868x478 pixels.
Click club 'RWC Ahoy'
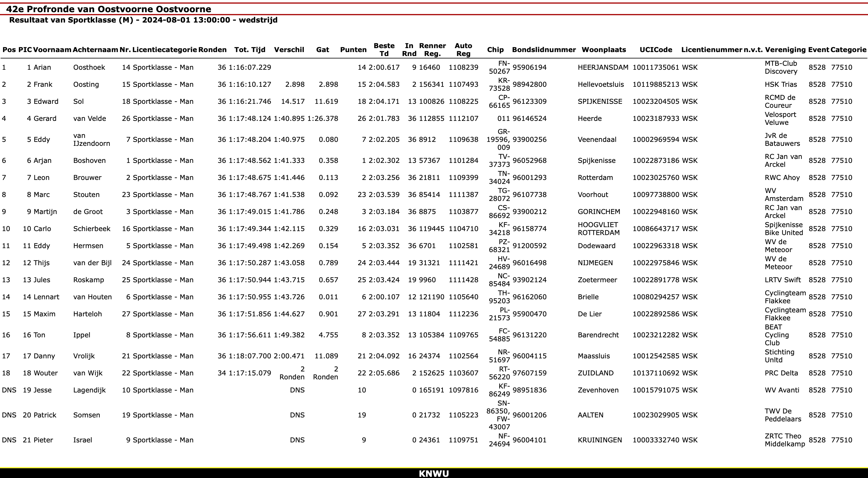782,178
